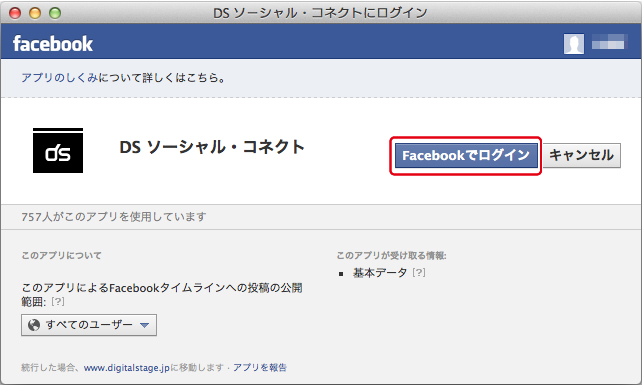Click the このアプリについて heading

click(x=62, y=255)
